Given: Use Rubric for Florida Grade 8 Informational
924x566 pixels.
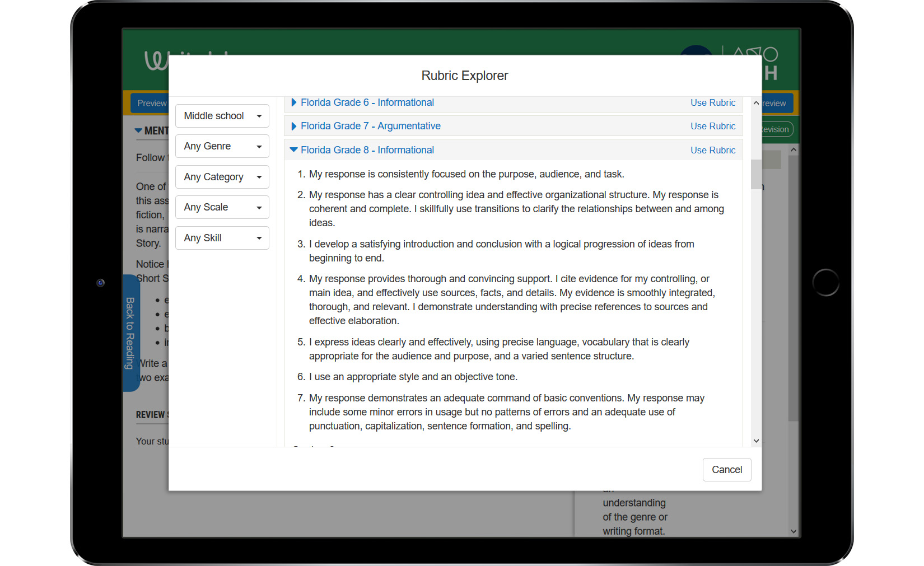Looking at the screenshot, I should point(713,150).
